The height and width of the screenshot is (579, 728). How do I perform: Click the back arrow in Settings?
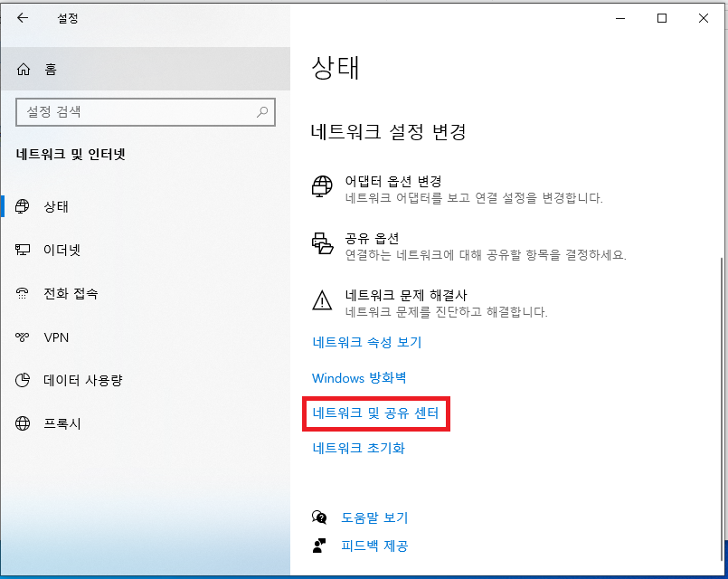(x=23, y=18)
